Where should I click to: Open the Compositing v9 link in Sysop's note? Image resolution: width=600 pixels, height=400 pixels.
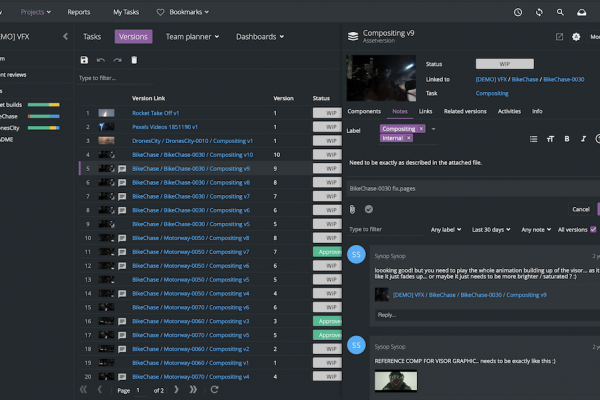[470, 295]
